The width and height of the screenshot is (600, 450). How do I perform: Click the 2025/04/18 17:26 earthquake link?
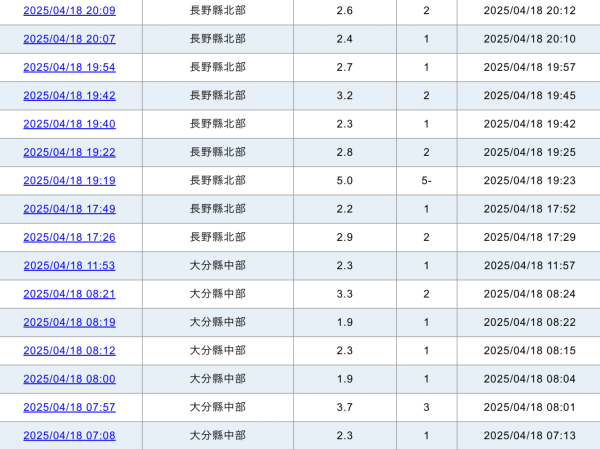69,237
